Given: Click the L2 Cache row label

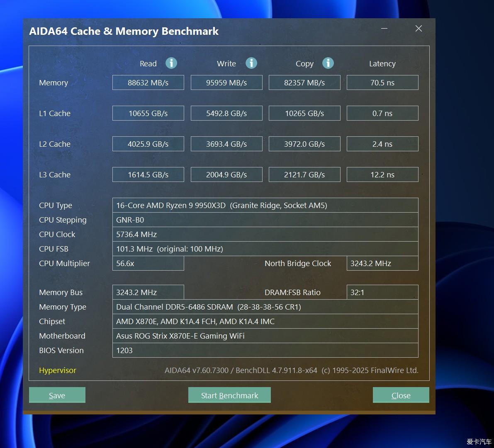Looking at the screenshot, I should [55, 144].
